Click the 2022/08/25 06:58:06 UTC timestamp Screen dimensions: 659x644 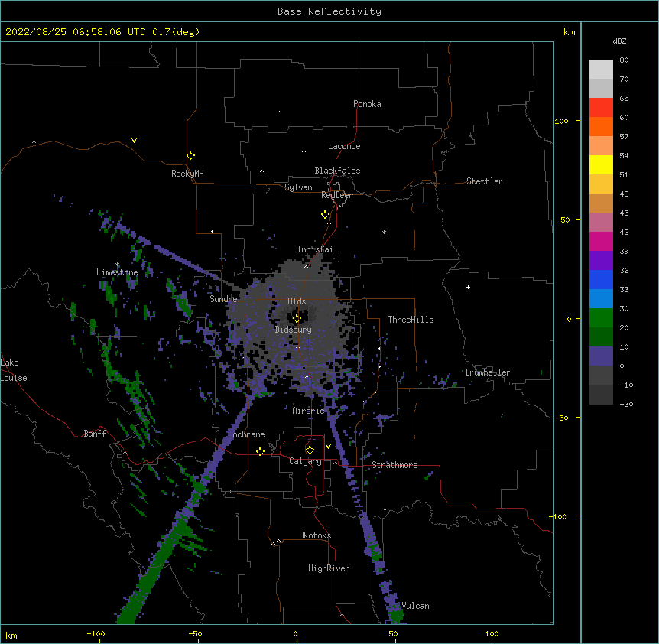[76, 32]
